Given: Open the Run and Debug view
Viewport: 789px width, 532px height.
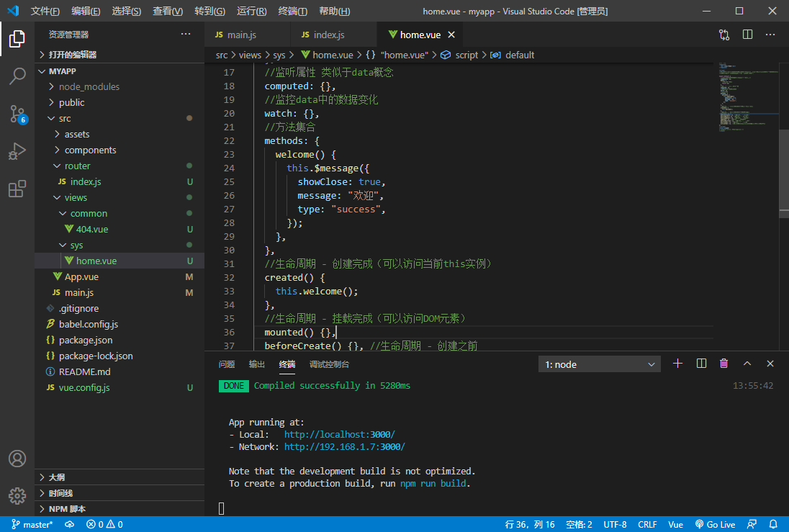Looking at the screenshot, I should [x=17, y=151].
